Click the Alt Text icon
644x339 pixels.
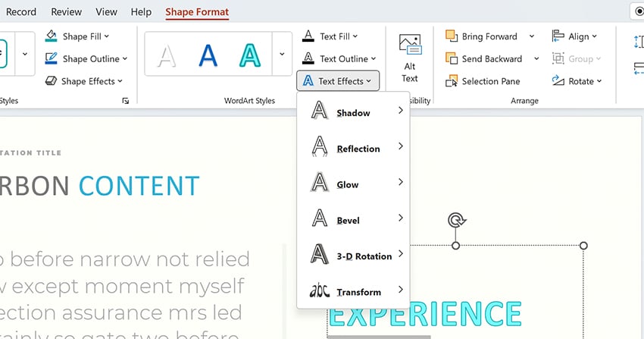click(x=409, y=46)
